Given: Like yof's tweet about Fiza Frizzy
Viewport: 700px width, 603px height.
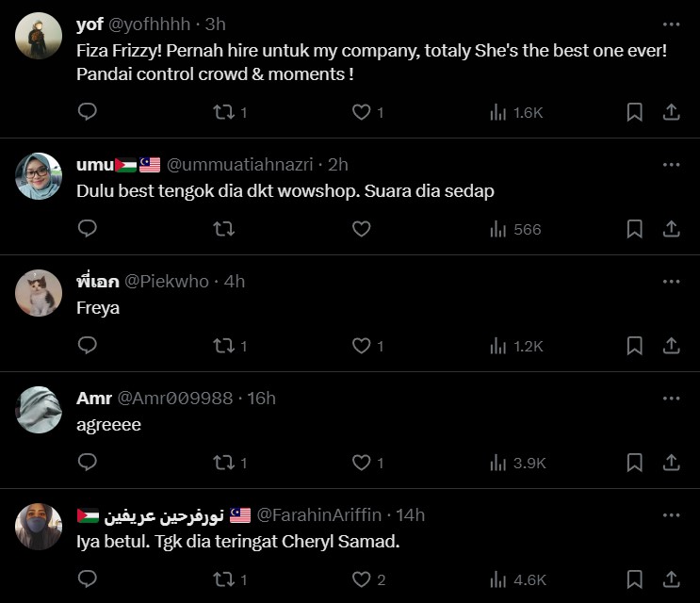Looking at the screenshot, I should coord(361,112).
